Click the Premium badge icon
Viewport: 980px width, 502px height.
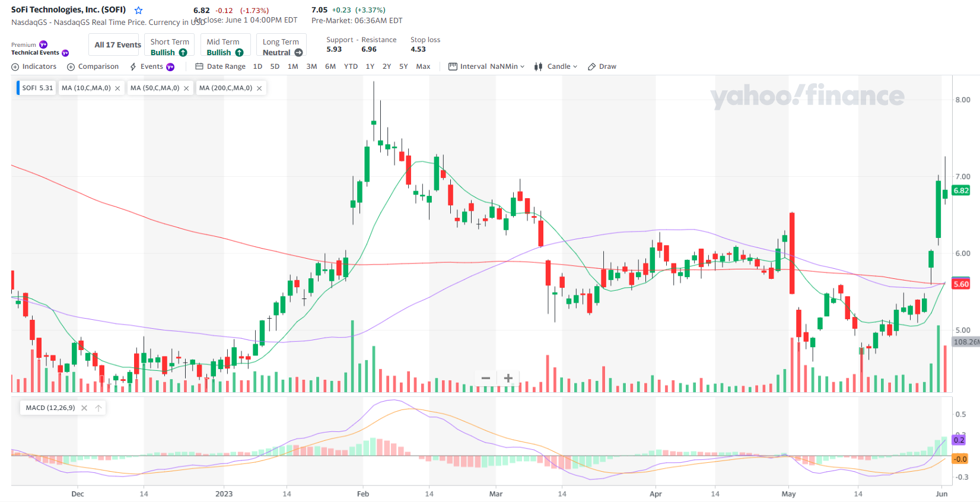(x=43, y=45)
